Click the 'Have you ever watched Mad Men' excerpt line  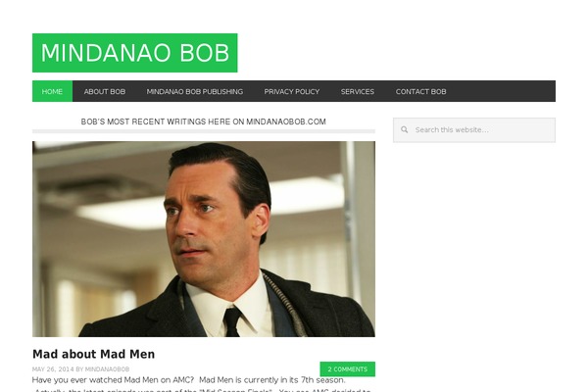[188, 380]
